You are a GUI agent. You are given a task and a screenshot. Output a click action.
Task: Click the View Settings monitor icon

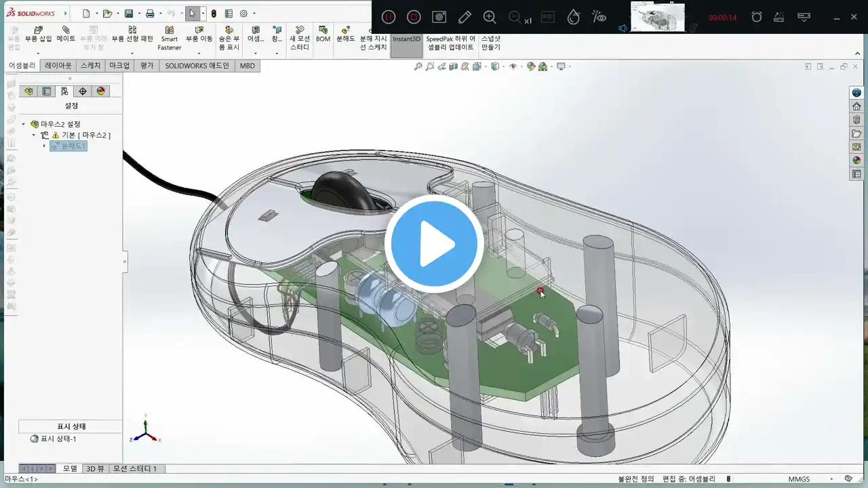click(561, 66)
